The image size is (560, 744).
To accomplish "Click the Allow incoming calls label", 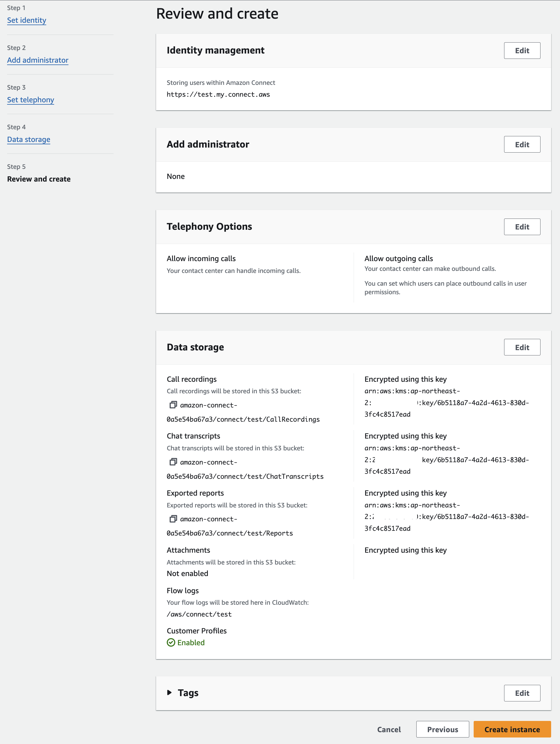I will [x=201, y=258].
